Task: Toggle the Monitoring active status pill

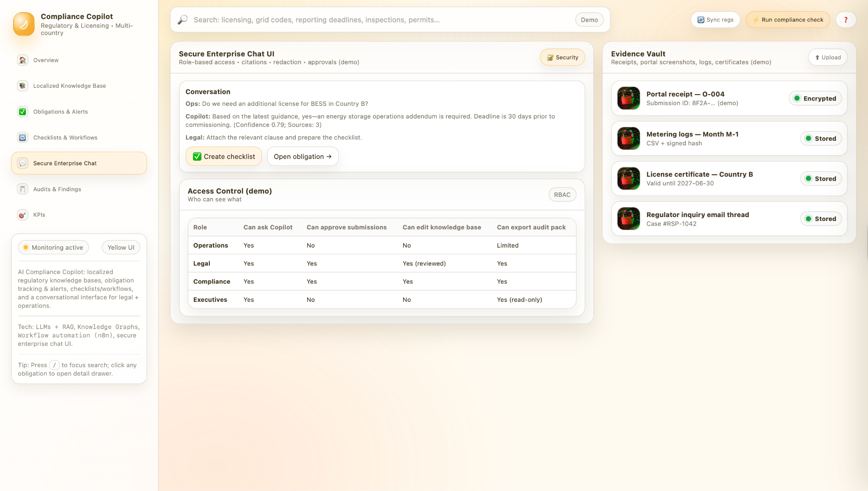Action: tap(53, 248)
